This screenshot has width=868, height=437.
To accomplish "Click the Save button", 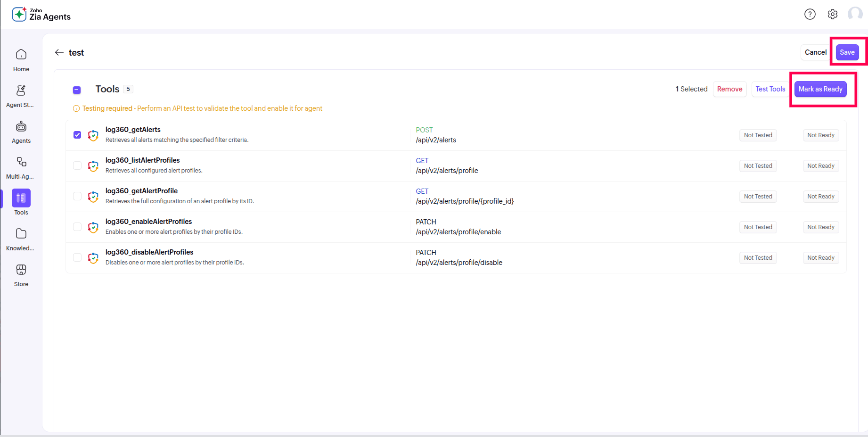I will 847,52.
